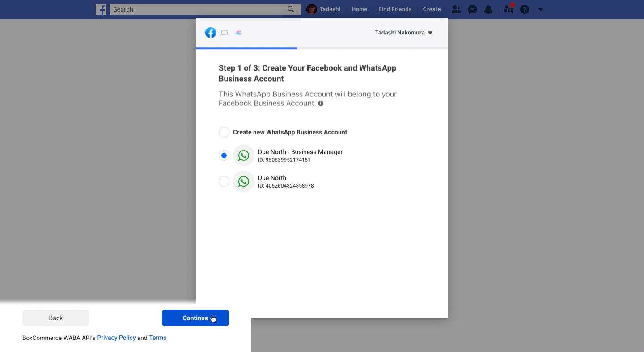The image size is (644, 352).
Task: Open Find Friends in top bar
Action: [x=395, y=9]
